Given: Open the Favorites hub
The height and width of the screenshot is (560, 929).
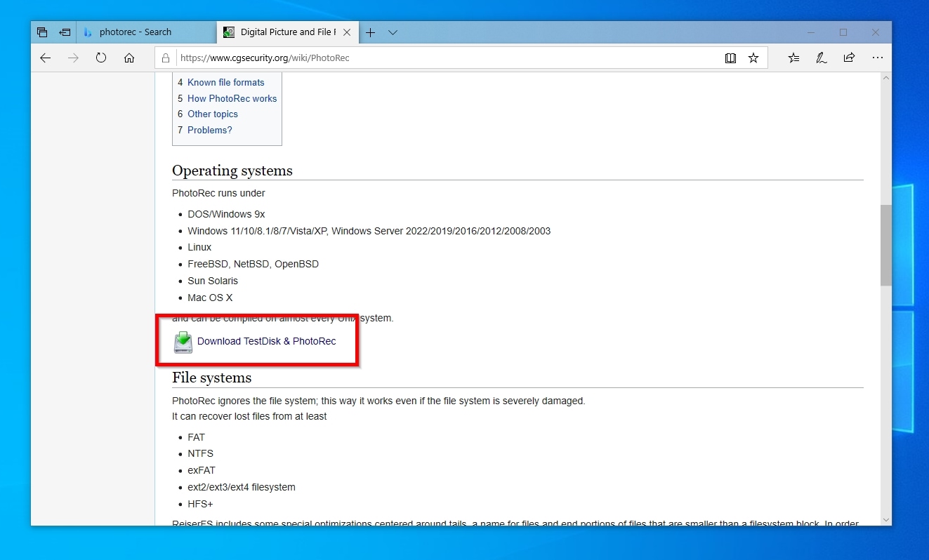Looking at the screenshot, I should pyautogui.click(x=793, y=58).
